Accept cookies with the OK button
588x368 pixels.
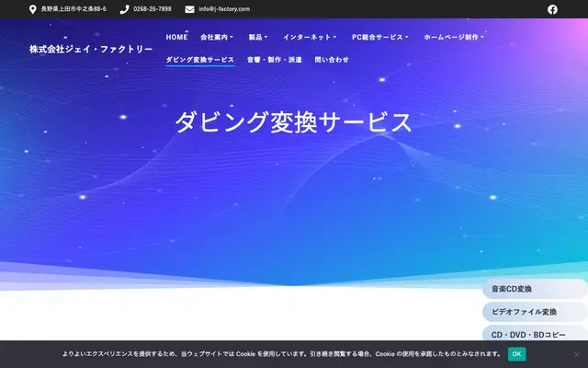pos(516,354)
